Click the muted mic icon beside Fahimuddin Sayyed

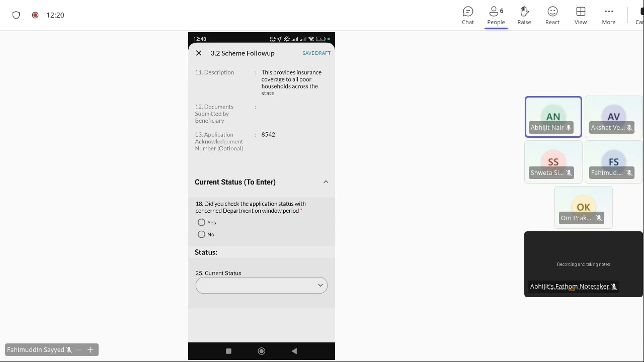coord(69,349)
